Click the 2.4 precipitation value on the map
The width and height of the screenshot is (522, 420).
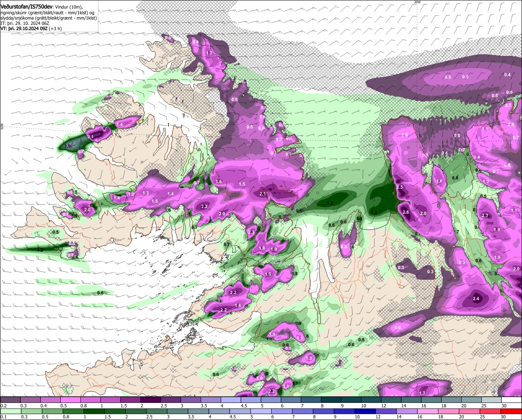pos(476,298)
